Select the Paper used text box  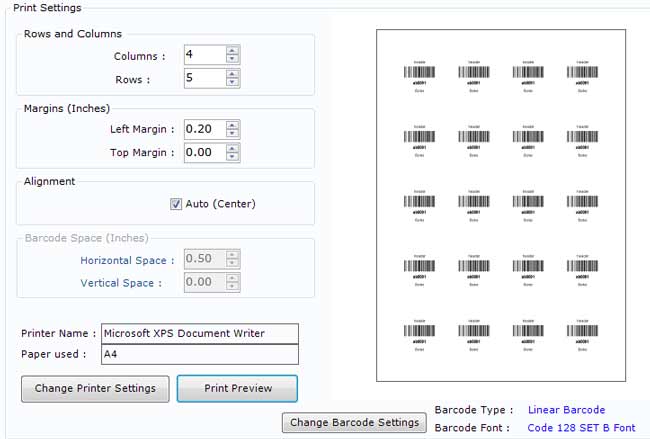pos(200,354)
